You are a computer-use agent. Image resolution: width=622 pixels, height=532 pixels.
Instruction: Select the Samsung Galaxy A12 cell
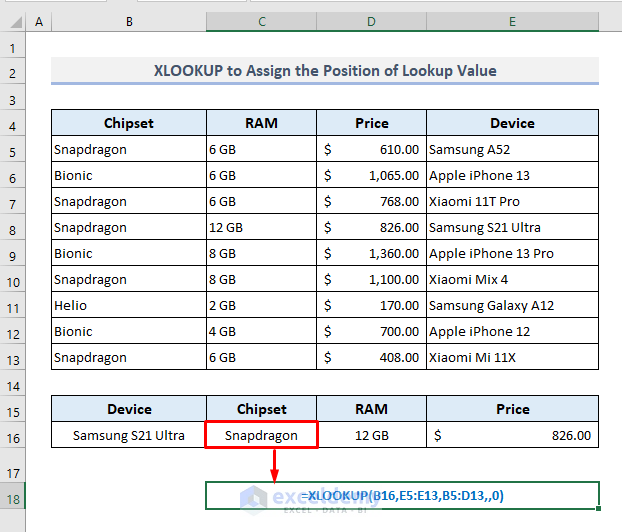click(x=513, y=305)
